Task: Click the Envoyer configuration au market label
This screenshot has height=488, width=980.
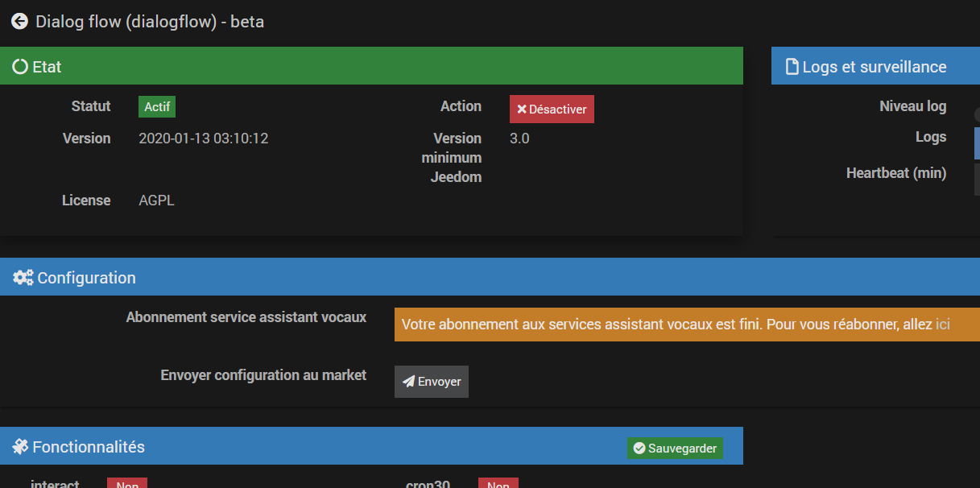Action: point(263,375)
